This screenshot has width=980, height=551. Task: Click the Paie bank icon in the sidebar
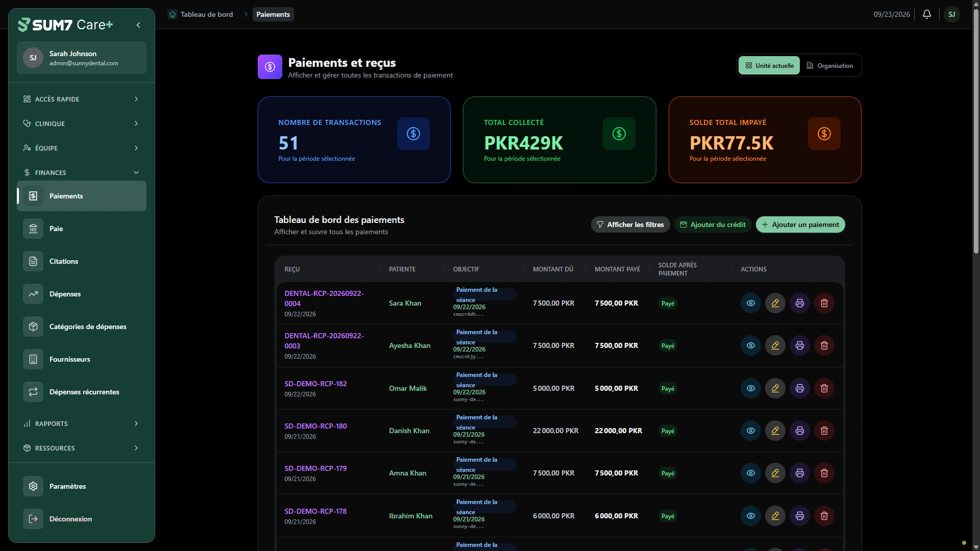tap(33, 229)
